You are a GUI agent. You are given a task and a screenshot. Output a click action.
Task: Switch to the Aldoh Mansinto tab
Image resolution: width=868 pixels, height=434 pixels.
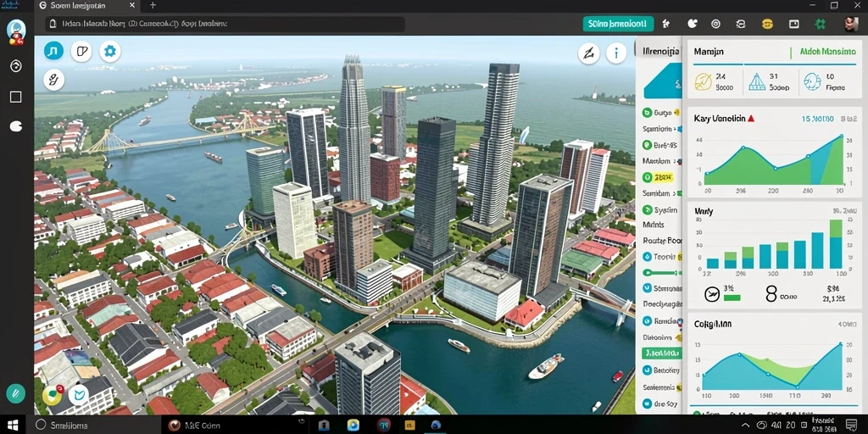coord(827,52)
